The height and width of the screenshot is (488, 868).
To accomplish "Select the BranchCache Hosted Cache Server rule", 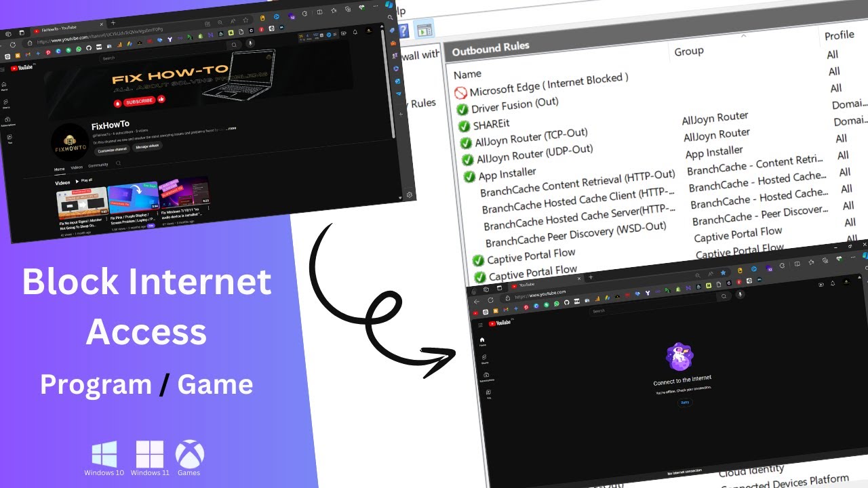I will (580, 217).
